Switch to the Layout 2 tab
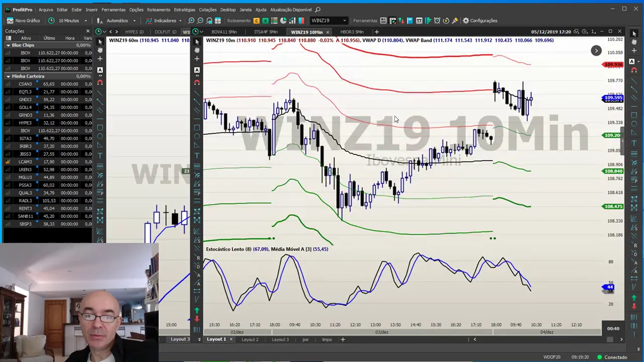The image size is (644, 362). click(250, 339)
